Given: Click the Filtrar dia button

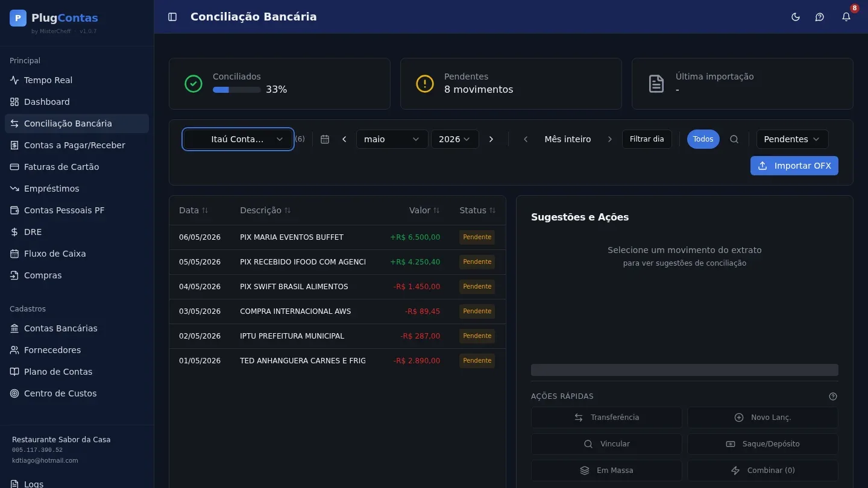Looking at the screenshot, I should [x=647, y=139].
